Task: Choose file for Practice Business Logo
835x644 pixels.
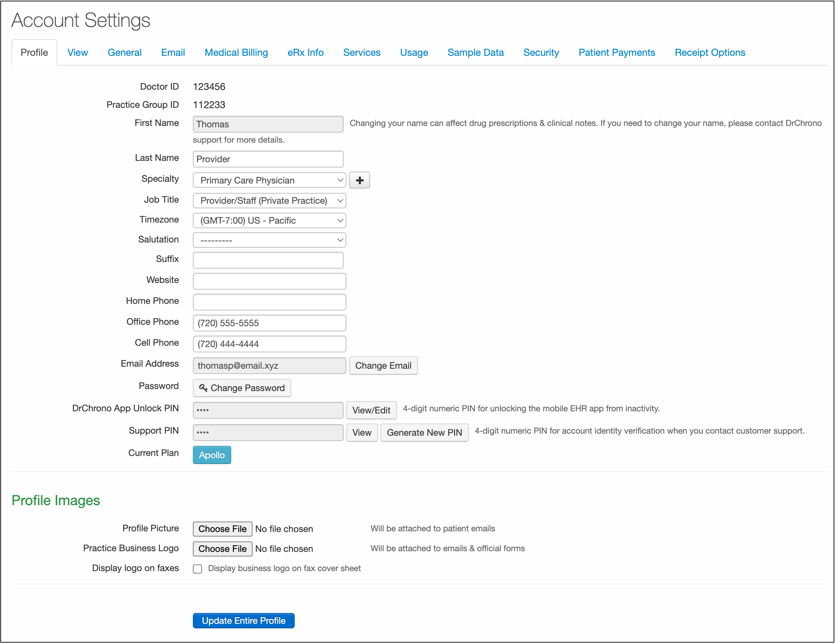Action: coord(222,549)
